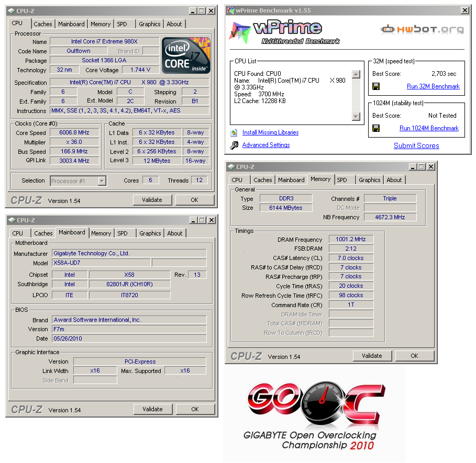Open Graphics tab in the DDR3 timings window
The width and height of the screenshot is (476, 463).
tap(370, 180)
